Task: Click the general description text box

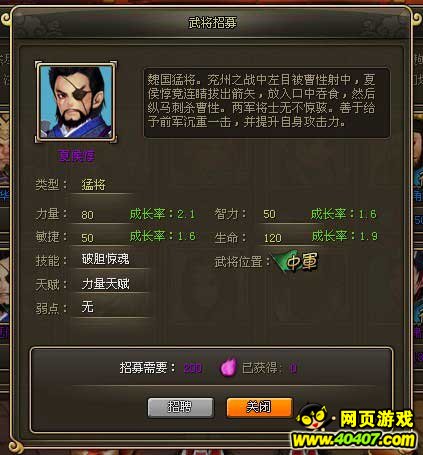Action: pos(267,103)
